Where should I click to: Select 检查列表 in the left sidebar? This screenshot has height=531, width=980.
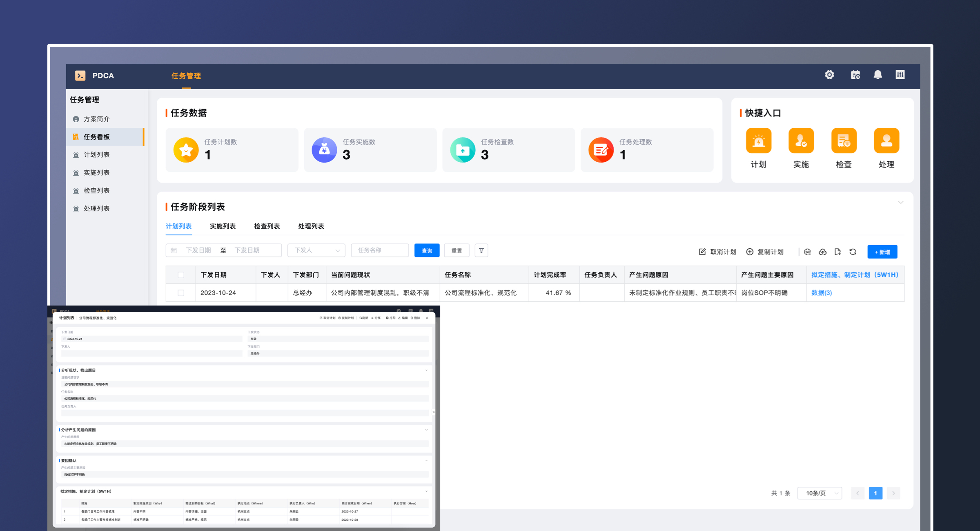point(96,191)
